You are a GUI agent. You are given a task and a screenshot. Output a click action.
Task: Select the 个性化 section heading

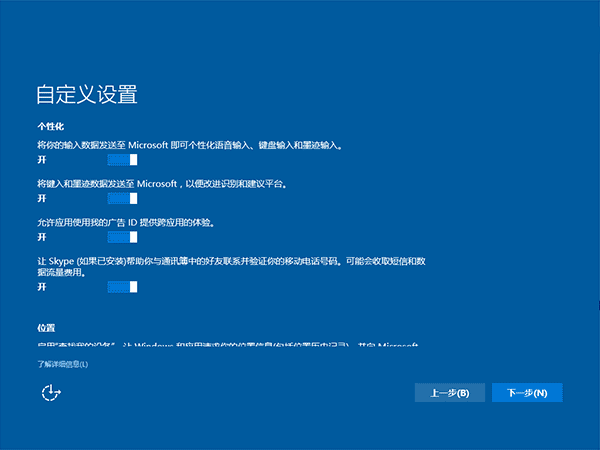[51, 126]
